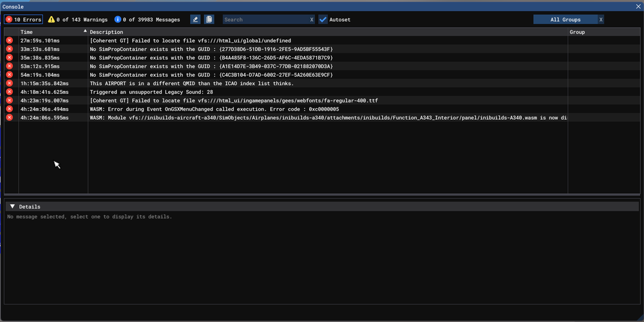
Task: Uncheck the Autoset checkbox
Action: [x=323, y=20]
